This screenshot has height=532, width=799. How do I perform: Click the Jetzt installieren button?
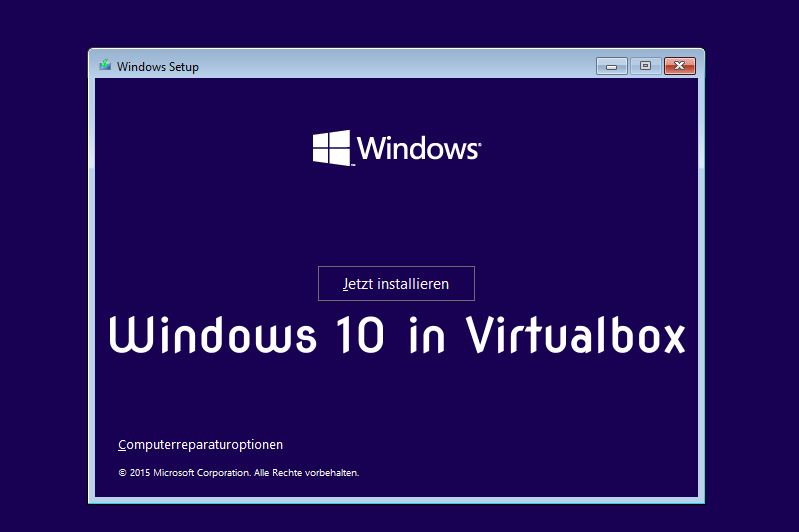tap(396, 283)
